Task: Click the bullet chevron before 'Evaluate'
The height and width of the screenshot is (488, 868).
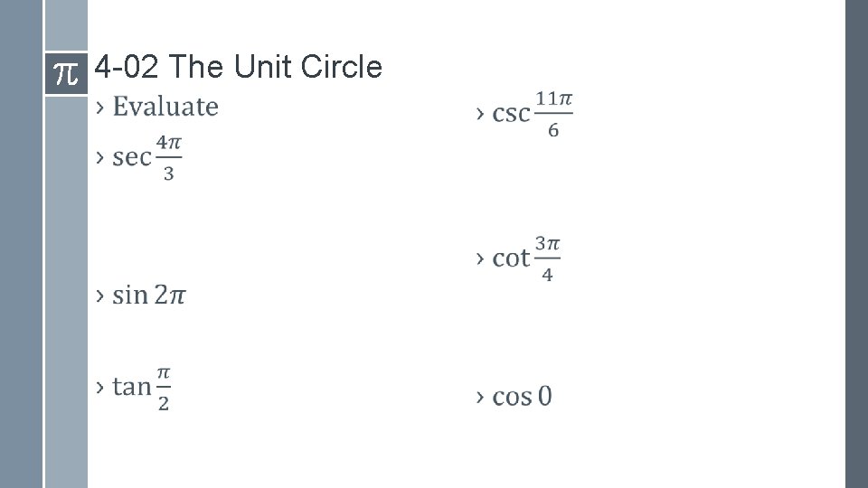Action: point(99,108)
